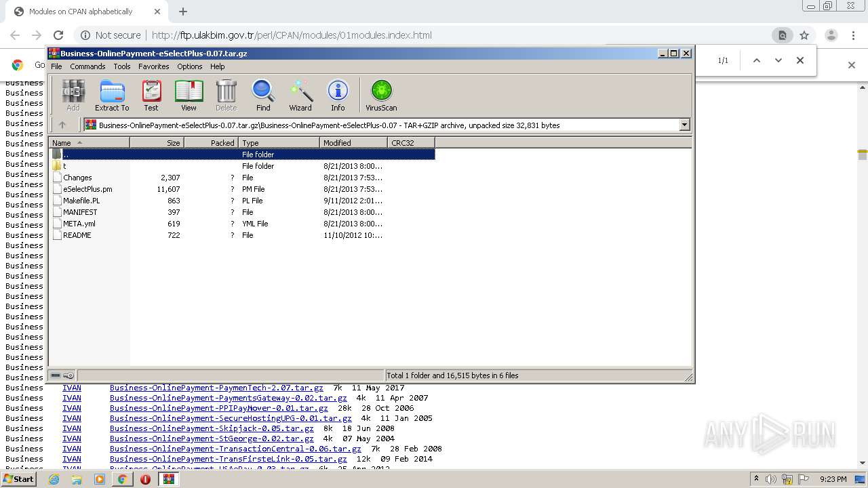This screenshot has height=488, width=868.
Task: Open Windows Explorer from the taskbar
Action: (x=77, y=479)
